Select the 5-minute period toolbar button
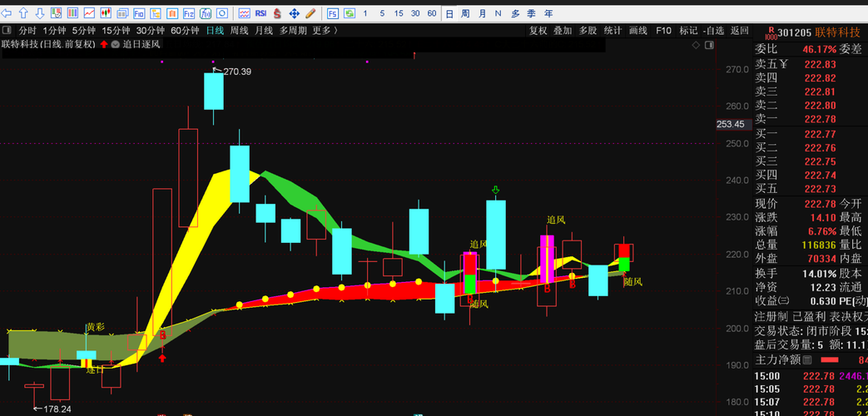The height and width of the screenshot is (416, 868). pos(382,13)
